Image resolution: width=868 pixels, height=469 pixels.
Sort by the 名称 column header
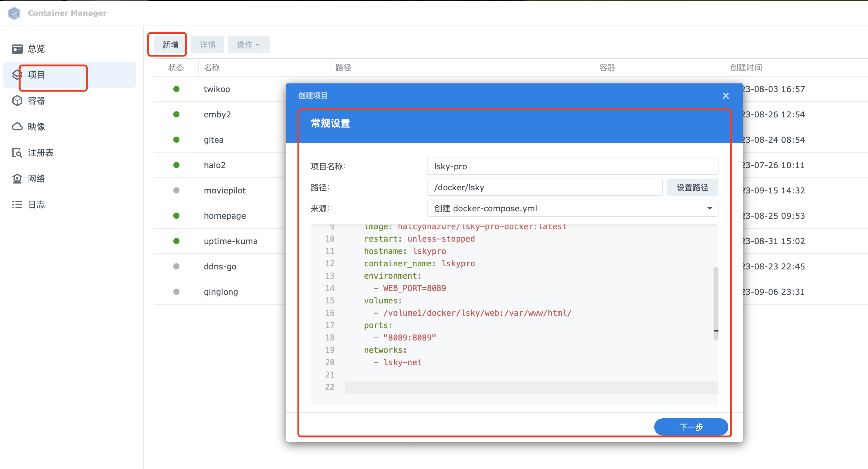[x=212, y=68]
